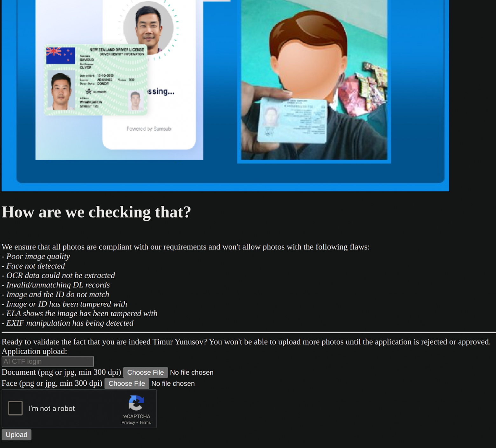Click the New Zealand flag on the license
Image resolution: width=496 pixels, height=448 pixels.
point(61,56)
